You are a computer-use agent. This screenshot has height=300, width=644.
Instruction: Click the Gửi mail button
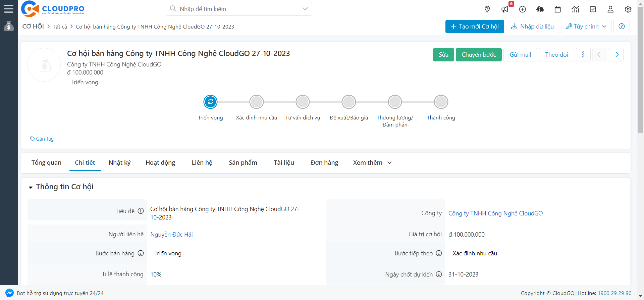coord(520,55)
